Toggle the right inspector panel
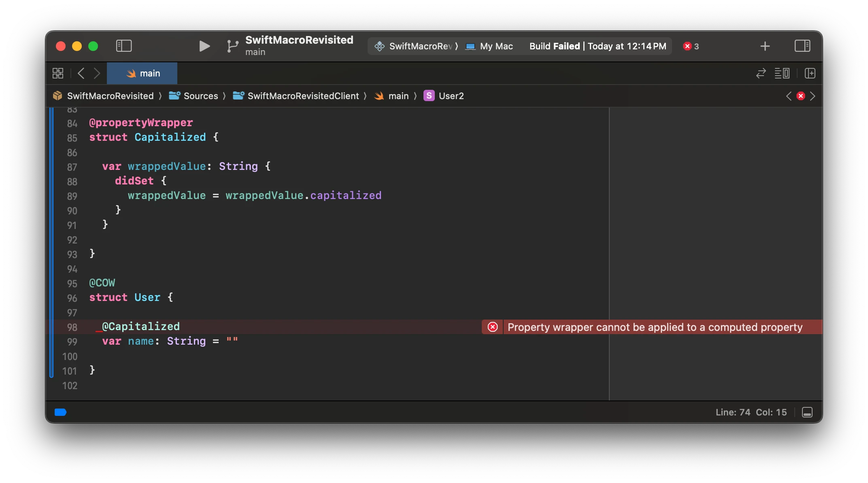Viewport: 868px width, 483px height. click(x=802, y=46)
